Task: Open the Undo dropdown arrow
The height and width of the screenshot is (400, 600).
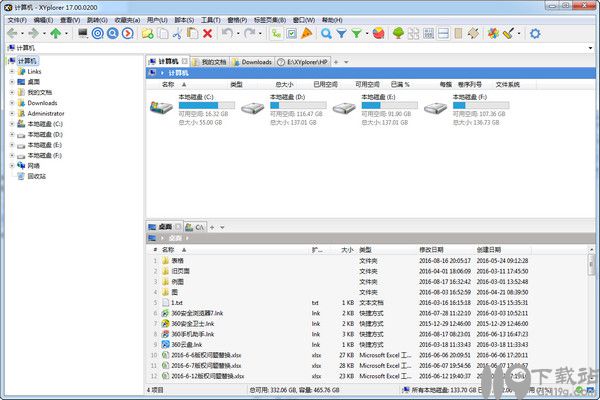Action: (238, 34)
